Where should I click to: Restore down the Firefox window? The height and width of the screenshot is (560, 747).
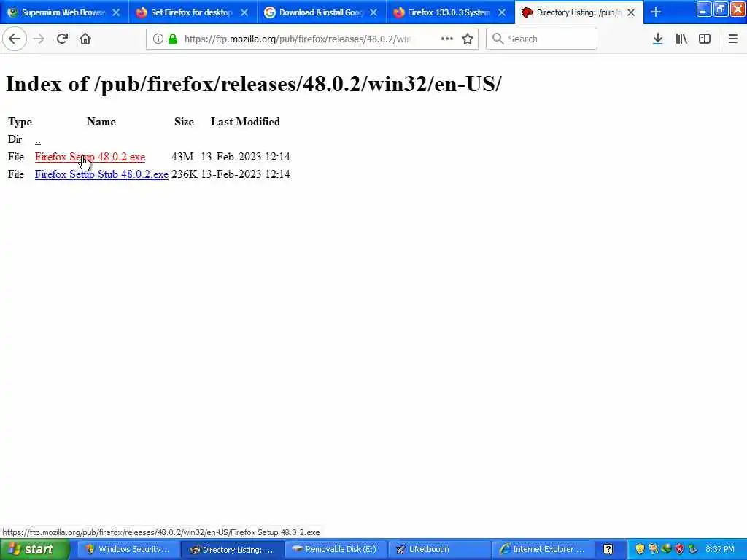[x=721, y=9]
